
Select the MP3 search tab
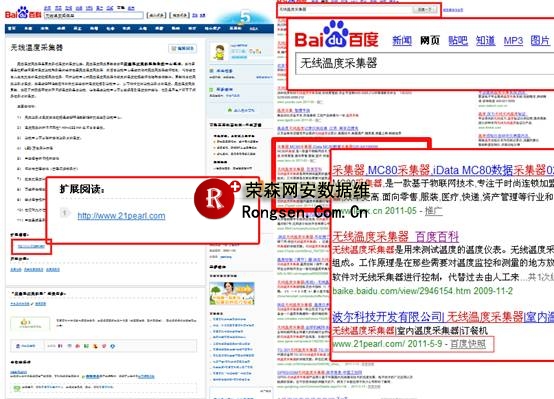click(x=513, y=41)
